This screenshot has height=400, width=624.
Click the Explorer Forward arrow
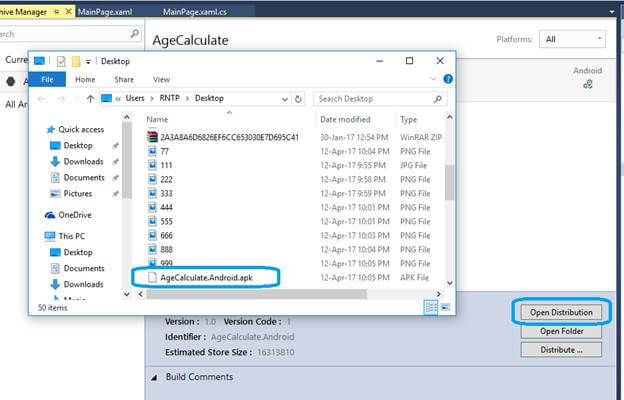point(60,99)
